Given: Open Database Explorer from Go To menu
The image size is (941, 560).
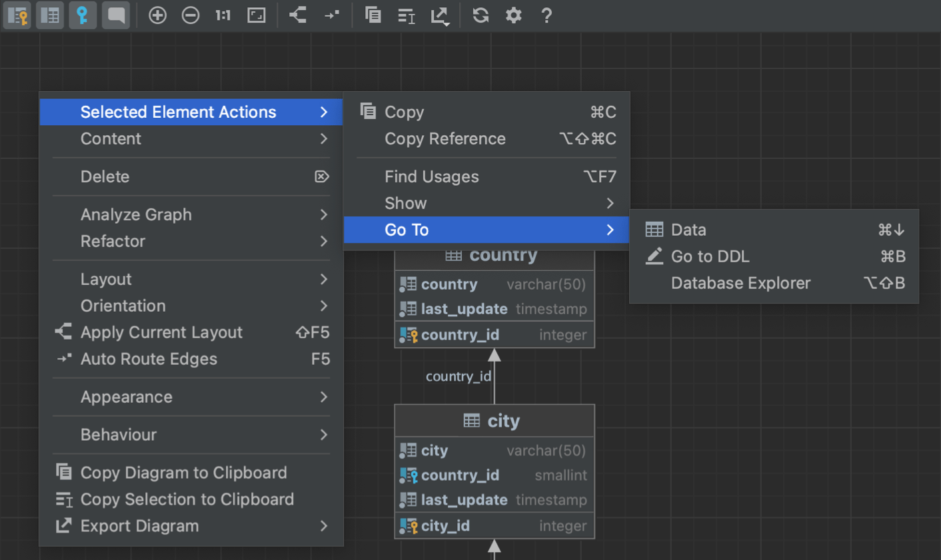Looking at the screenshot, I should pyautogui.click(x=740, y=283).
